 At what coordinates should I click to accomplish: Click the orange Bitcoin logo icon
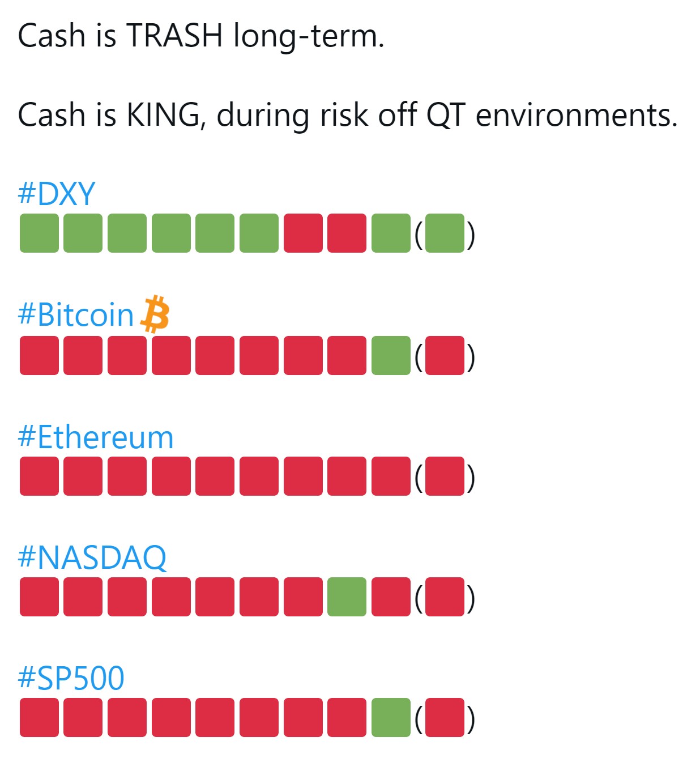(x=155, y=313)
